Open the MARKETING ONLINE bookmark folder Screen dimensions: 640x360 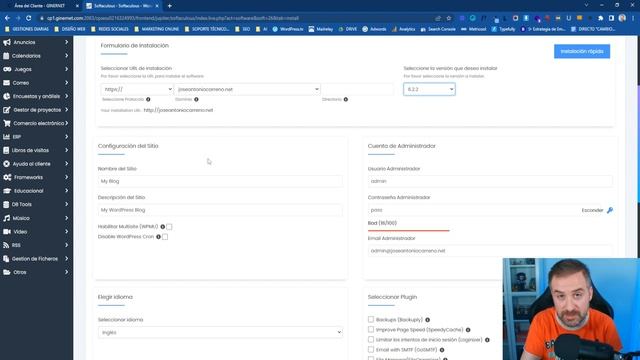pos(156,29)
